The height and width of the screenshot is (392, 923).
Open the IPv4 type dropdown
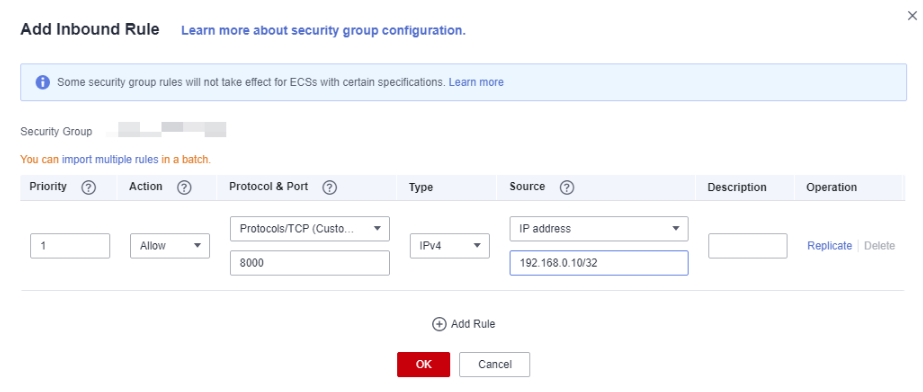[x=450, y=246]
